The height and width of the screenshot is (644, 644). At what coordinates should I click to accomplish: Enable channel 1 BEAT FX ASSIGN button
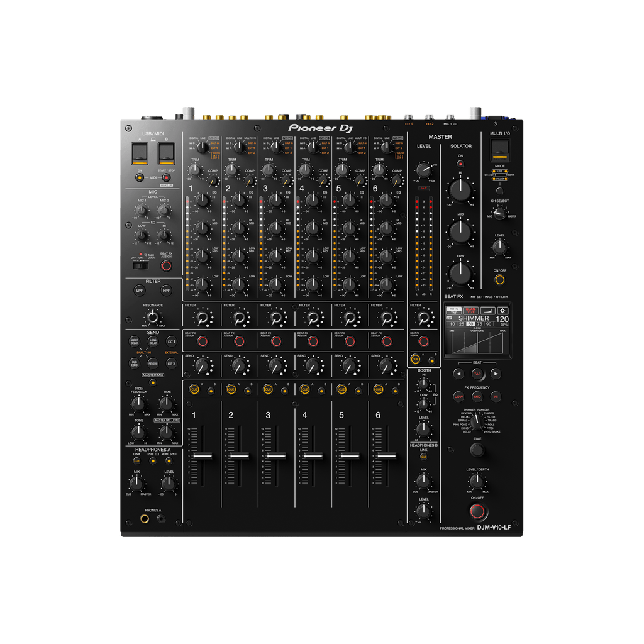click(x=203, y=341)
